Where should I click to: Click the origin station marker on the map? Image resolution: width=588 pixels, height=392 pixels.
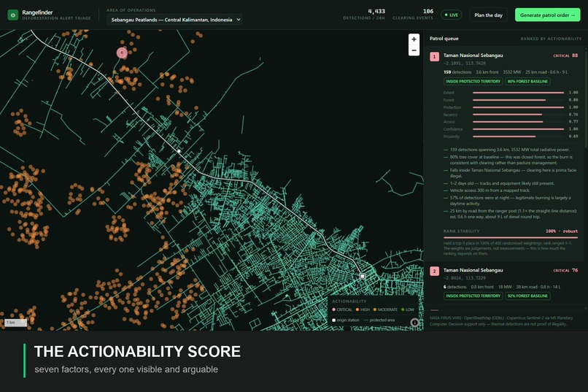pyautogui.click(x=363, y=276)
